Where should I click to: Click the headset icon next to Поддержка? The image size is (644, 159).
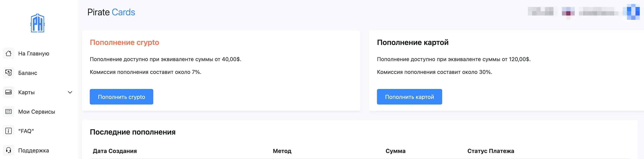point(9,150)
